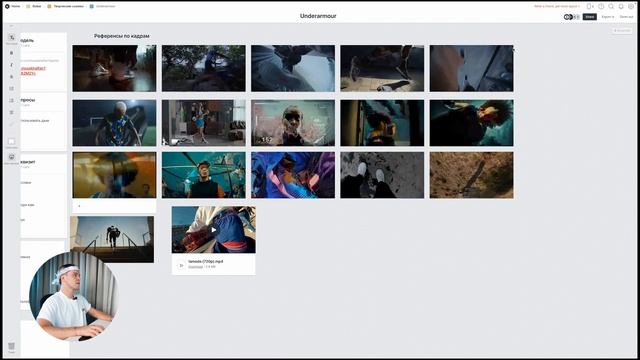Apply Strikethrough formatting from the left toolbar

11,77
